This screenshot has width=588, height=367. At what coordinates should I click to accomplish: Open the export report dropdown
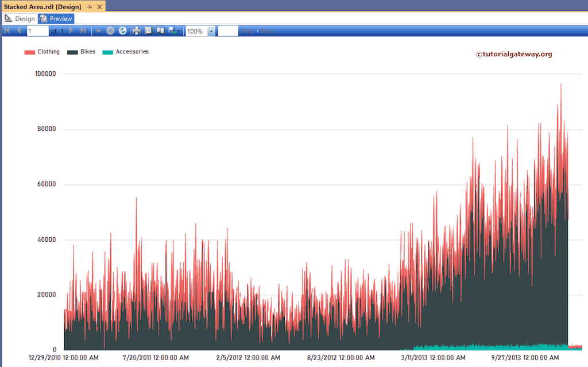pyautogui.click(x=175, y=31)
